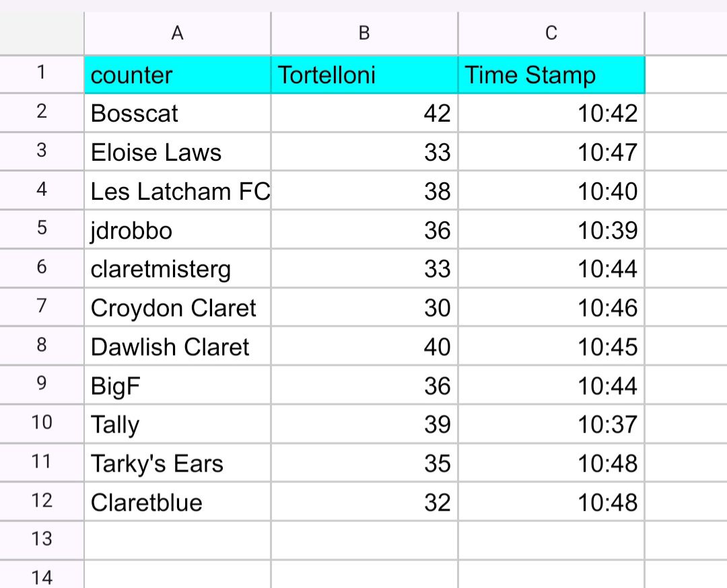Select the 'claretmisterg' cell
Viewport: 727px width, 588px height.
tap(177, 269)
